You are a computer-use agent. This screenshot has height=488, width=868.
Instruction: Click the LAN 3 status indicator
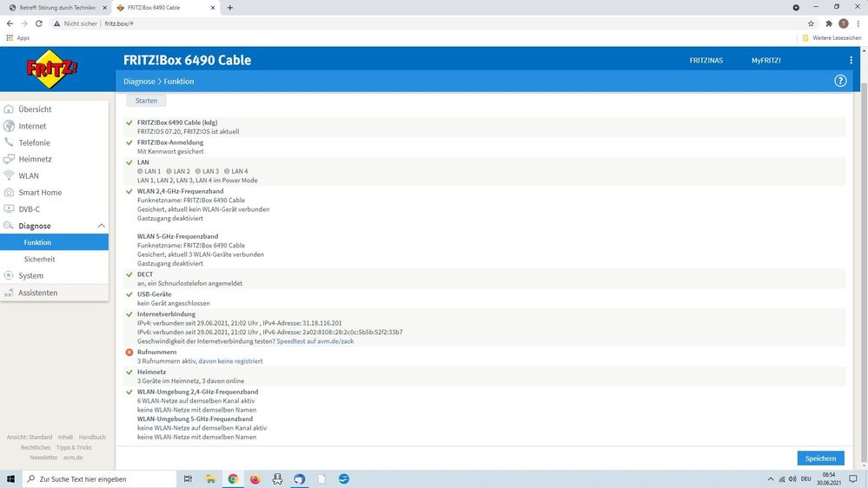(x=197, y=172)
